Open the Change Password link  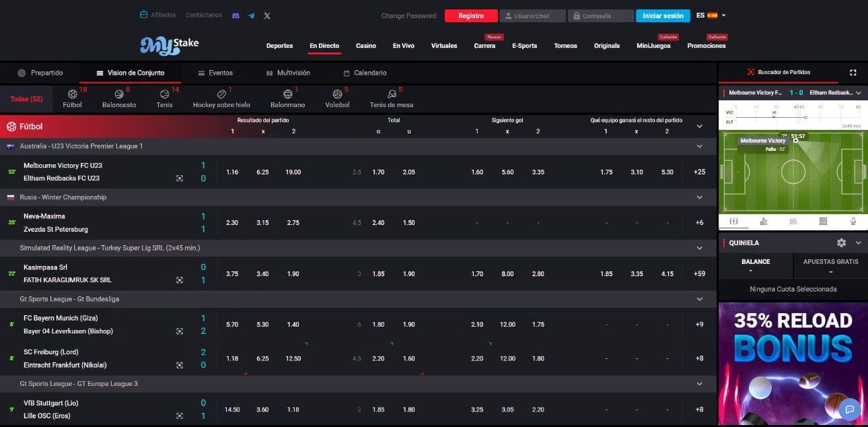409,15
